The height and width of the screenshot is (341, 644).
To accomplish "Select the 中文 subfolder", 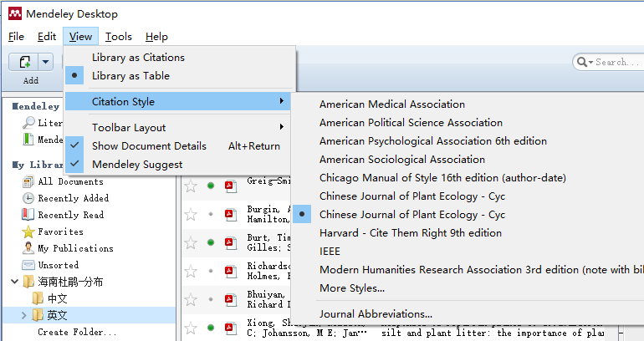I will click(x=57, y=298).
